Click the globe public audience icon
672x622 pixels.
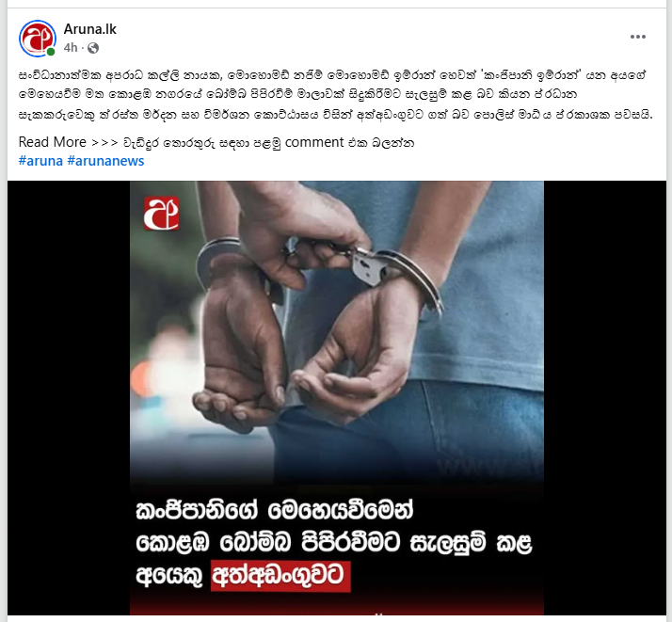click(x=93, y=48)
